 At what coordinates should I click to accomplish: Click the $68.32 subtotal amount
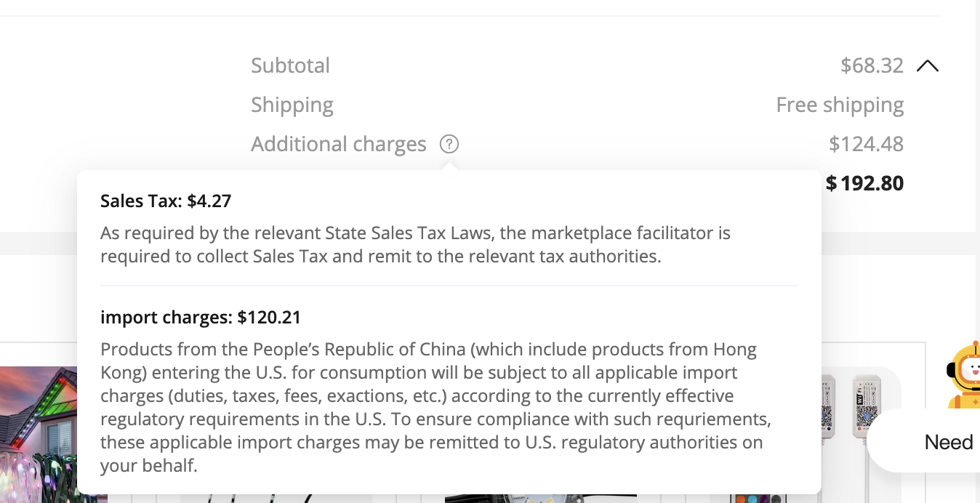(872, 65)
